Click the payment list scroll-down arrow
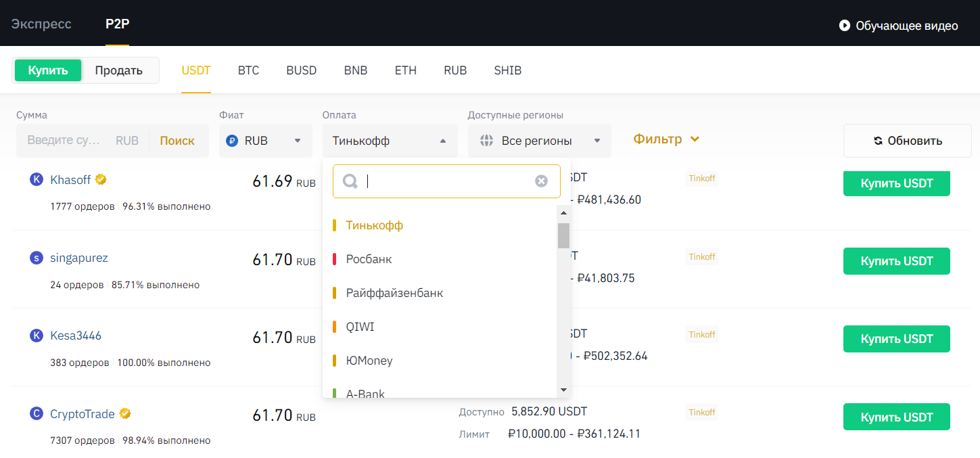The height and width of the screenshot is (458, 980). pyautogui.click(x=563, y=390)
